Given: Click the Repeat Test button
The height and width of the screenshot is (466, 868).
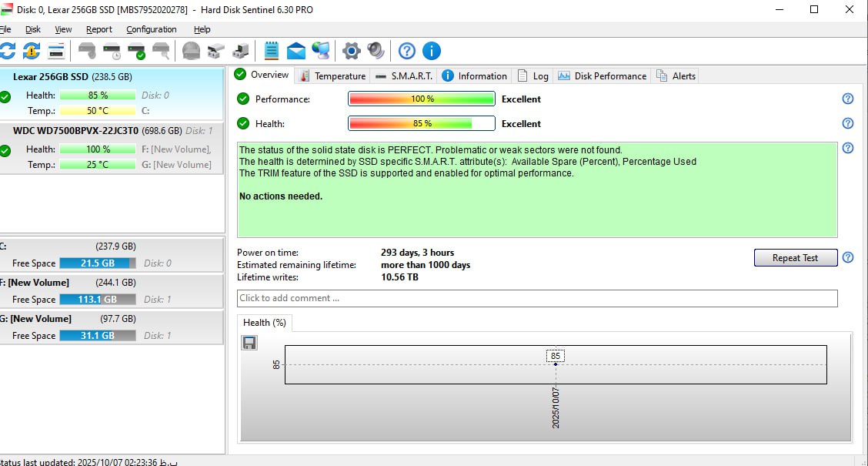Looking at the screenshot, I should pyautogui.click(x=796, y=258).
